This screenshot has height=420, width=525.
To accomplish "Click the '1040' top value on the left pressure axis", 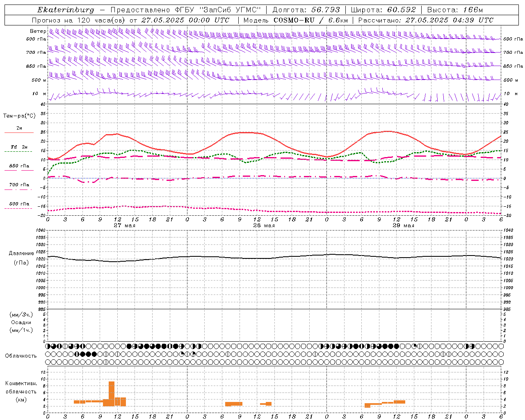I will [x=41, y=230].
